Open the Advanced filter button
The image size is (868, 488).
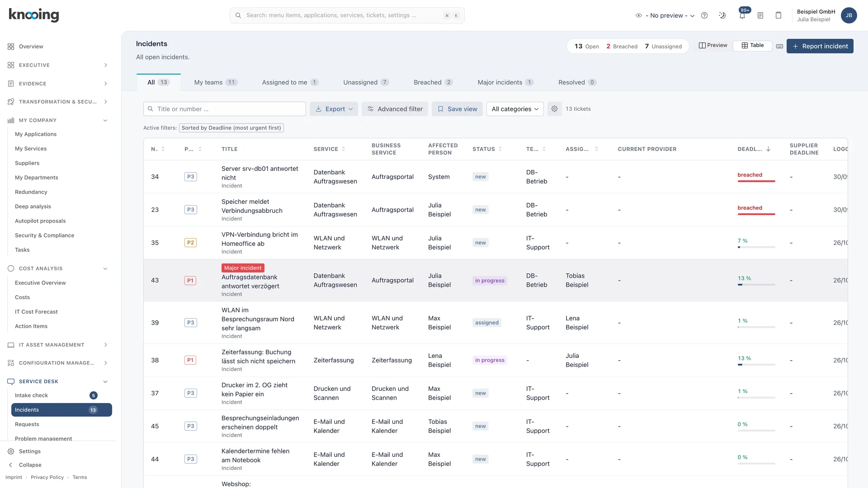click(395, 109)
